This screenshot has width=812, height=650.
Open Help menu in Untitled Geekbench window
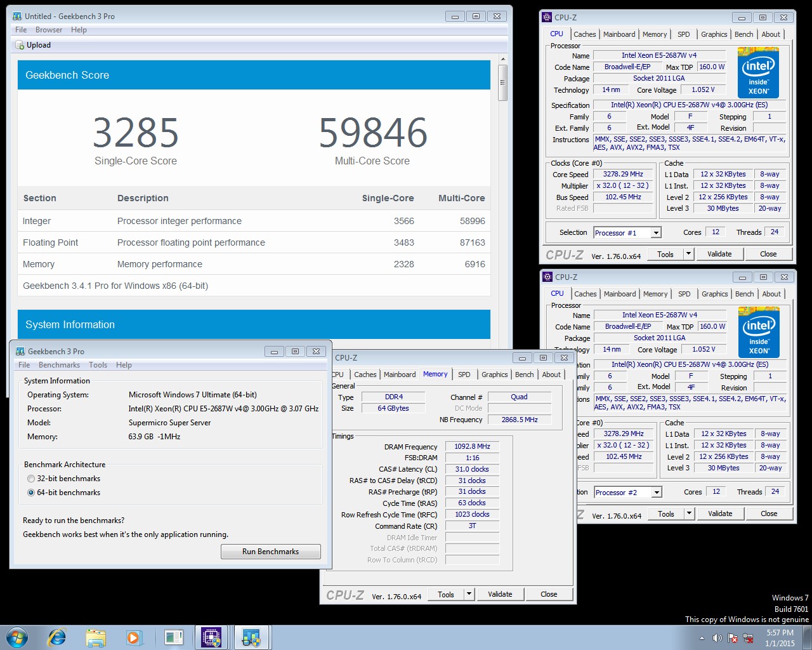pyautogui.click(x=79, y=30)
